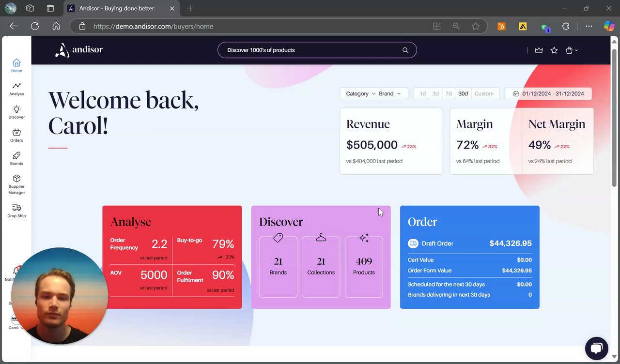Reload the page
620x364 pixels.
pyautogui.click(x=35, y=26)
